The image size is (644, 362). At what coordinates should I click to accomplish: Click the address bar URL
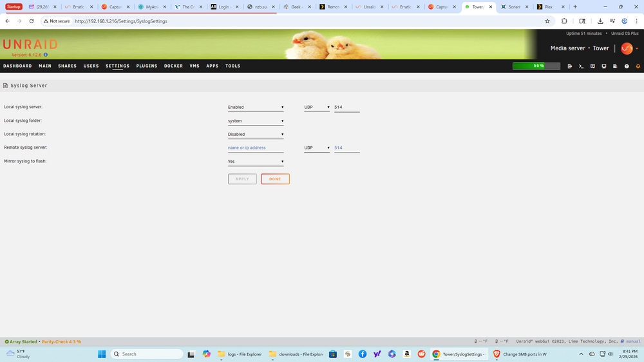pos(121,21)
